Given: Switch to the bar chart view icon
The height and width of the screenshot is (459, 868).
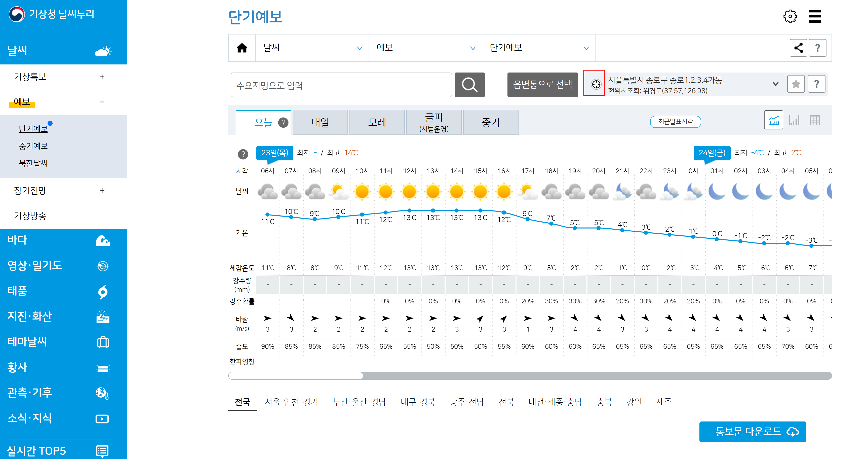Looking at the screenshot, I should 794,120.
